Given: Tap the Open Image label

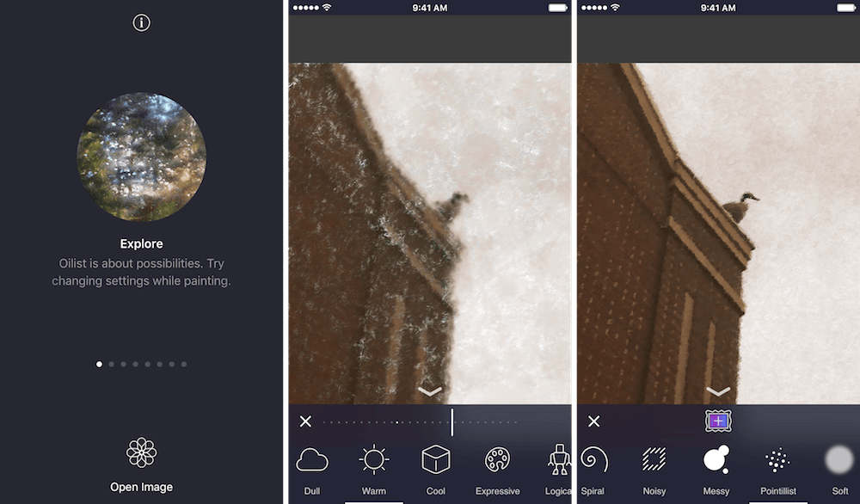Looking at the screenshot, I should 142,487.
